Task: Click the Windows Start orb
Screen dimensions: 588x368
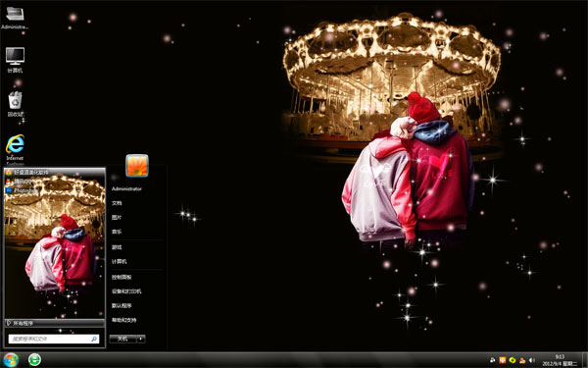Action: pos(10,360)
